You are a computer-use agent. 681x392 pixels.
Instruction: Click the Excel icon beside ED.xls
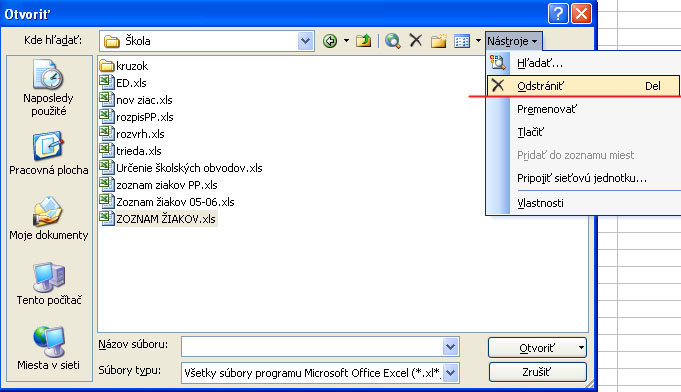pyautogui.click(x=106, y=82)
